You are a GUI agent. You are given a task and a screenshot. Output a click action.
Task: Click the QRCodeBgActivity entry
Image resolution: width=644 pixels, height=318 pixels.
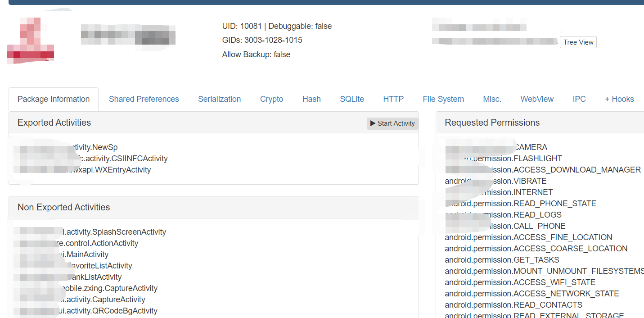[x=86, y=311]
